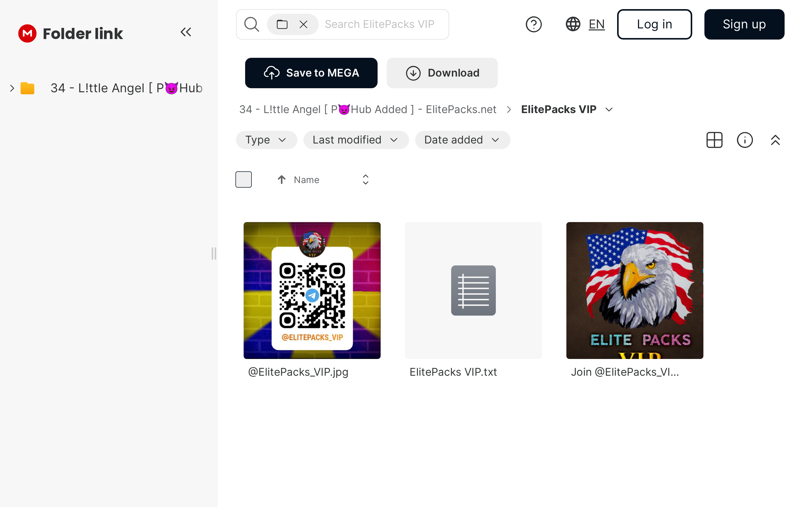Click the search magnifier icon
Image resolution: width=812 pixels, height=507 pixels.
point(251,25)
